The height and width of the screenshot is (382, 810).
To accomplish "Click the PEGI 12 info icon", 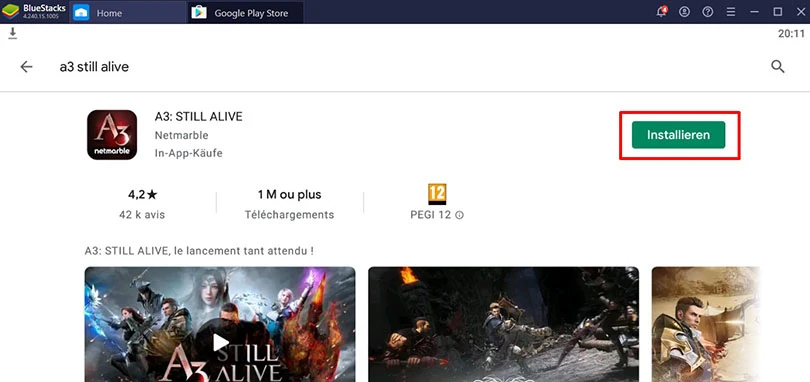I will click(x=459, y=215).
